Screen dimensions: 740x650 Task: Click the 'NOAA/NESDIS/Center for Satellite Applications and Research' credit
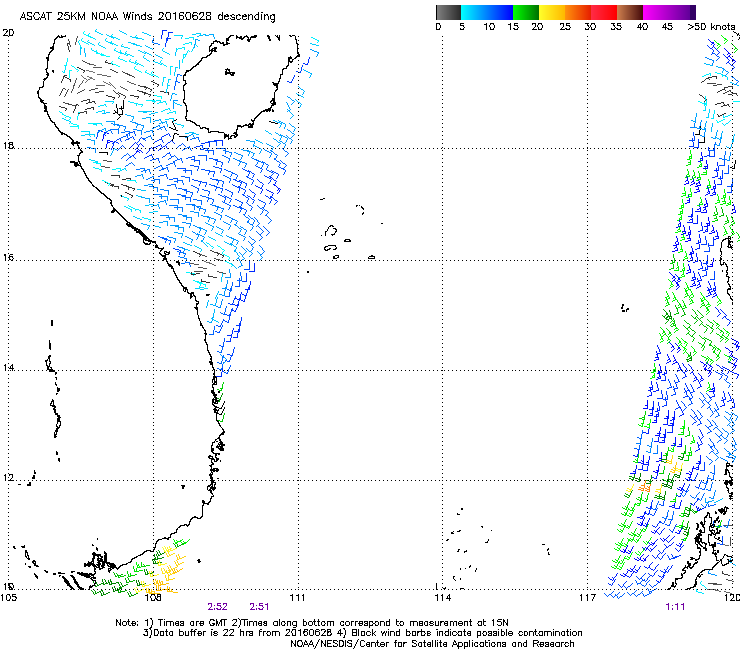(x=432, y=643)
